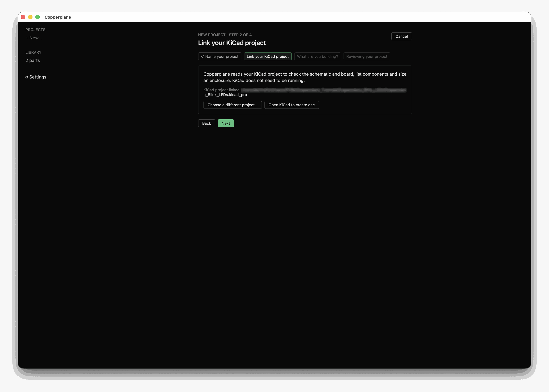Select the 'Link your KiCad project' step
The image size is (549, 392).
[267, 57]
